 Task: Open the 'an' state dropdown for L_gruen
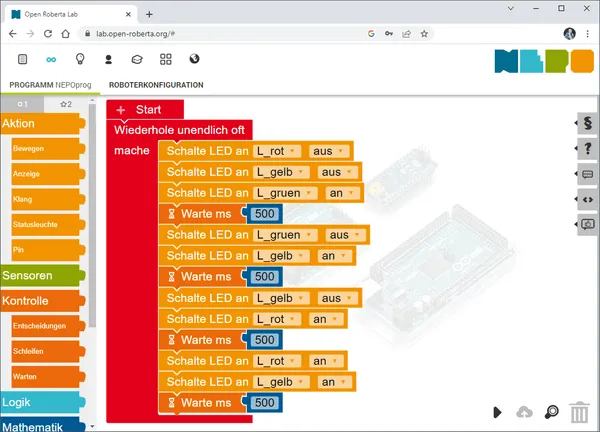coord(341,193)
